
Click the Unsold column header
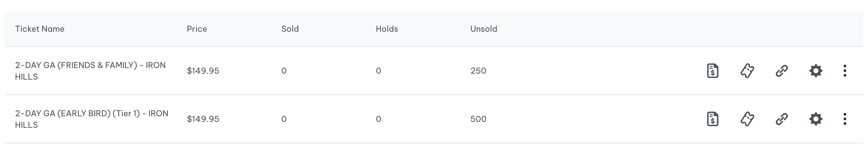tap(483, 29)
